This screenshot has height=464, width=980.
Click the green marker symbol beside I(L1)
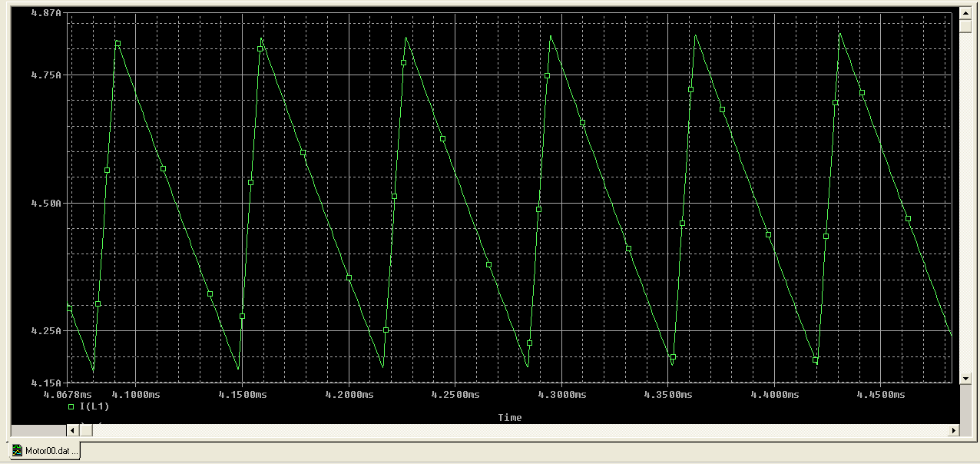click(71, 406)
